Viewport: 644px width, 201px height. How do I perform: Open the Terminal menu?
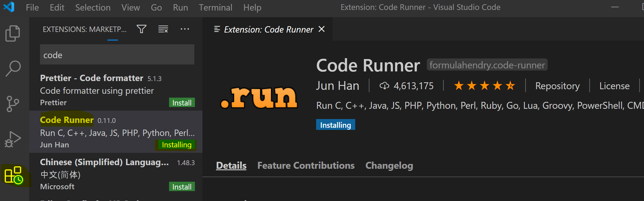click(216, 8)
